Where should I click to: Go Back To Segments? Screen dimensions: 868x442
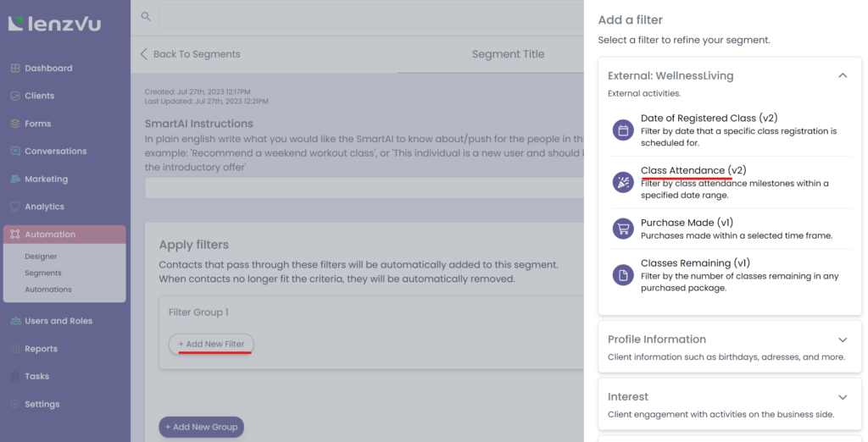click(190, 54)
